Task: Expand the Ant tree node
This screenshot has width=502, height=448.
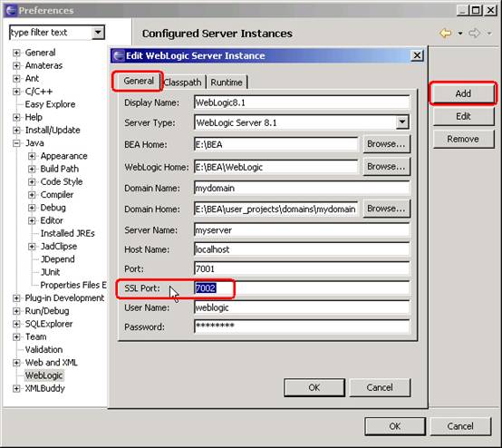Action: [x=16, y=79]
